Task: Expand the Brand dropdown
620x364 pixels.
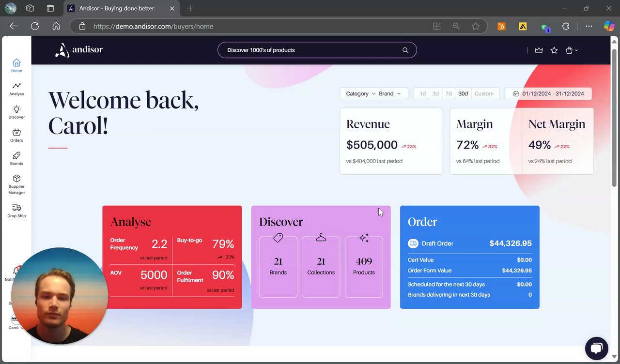Action: (390, 94)
